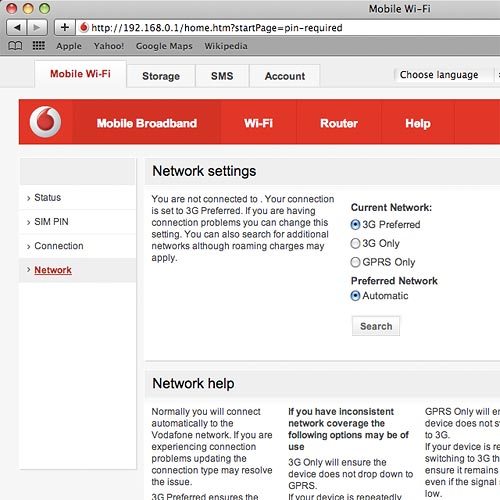Click the Vodafone favicon in address bar
500x500 pixels.
tap(84, 27)
